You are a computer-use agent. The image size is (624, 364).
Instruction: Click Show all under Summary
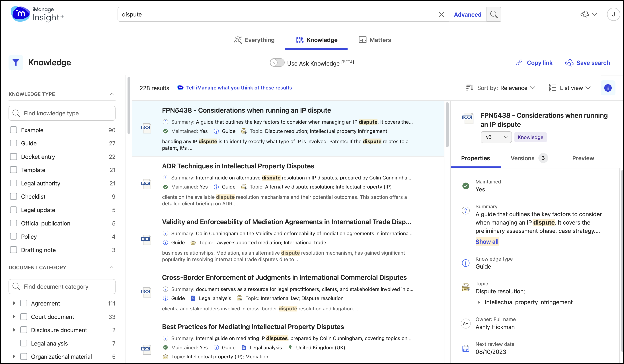487,242
